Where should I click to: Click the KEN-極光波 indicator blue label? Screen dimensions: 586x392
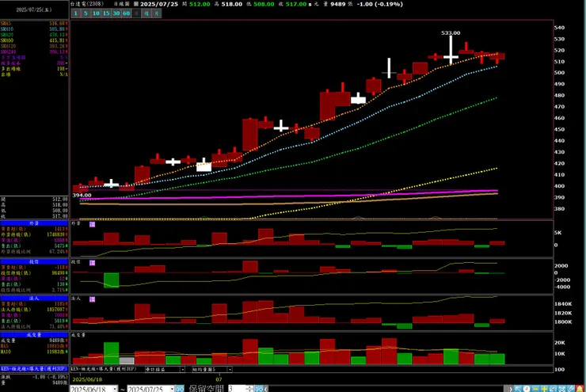pos(34,369)
